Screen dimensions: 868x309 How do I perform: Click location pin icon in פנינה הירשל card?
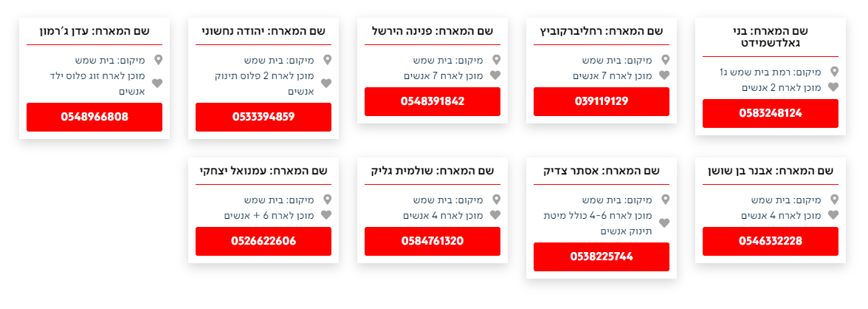pyautogui.click(x=496, y=60)
